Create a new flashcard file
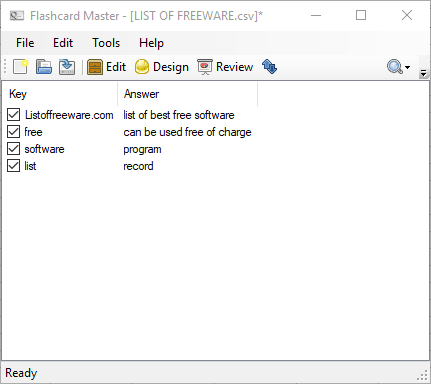The image size is (431, 384). pyautogui.click(x=21, y=67)
